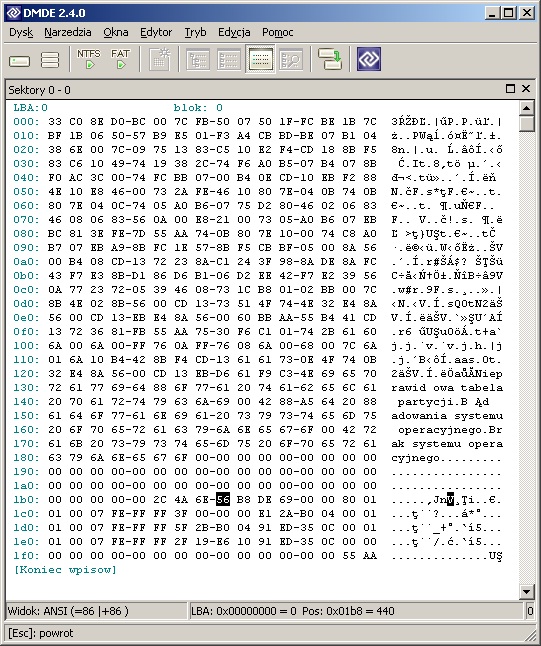Select the list view mode icon
Screen dimensions: 541x646
(229, 60)
